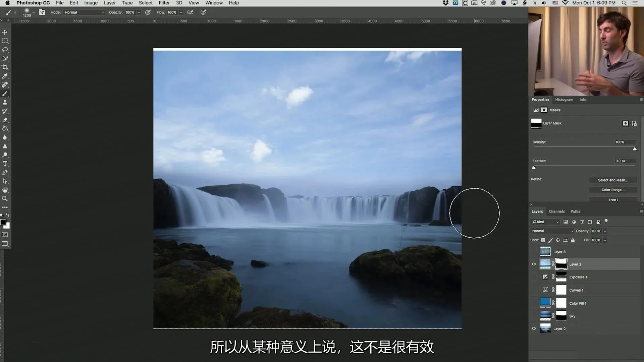Screen dimensions: 644x362
Task: Select the Clone Stamp tool
Action: [x=5, y=102]
